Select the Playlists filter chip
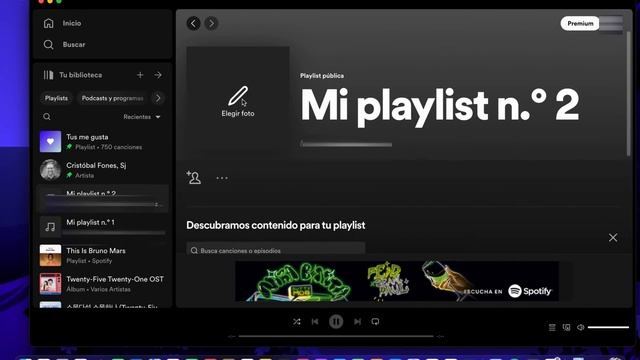Screen dimensions: 640x360 click(x=56, y=98)
